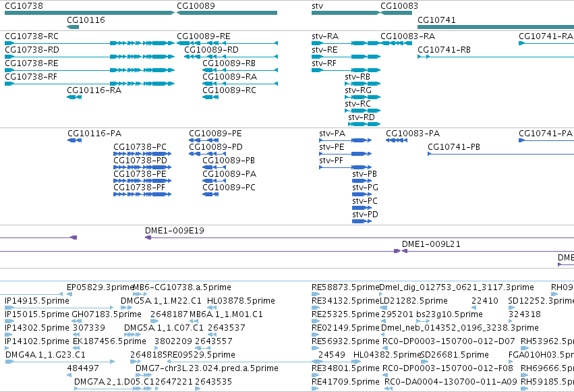Click the stv-PC protein label

coord(365,201)
